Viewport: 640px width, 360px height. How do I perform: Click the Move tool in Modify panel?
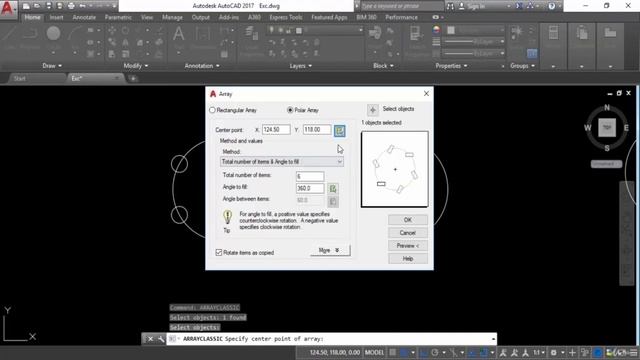pos(111,30)
